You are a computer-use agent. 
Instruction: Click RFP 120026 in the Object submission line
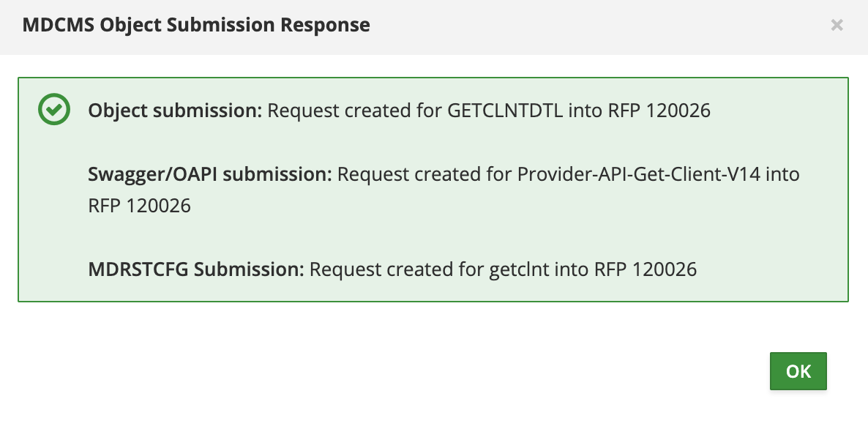[659, 110]
